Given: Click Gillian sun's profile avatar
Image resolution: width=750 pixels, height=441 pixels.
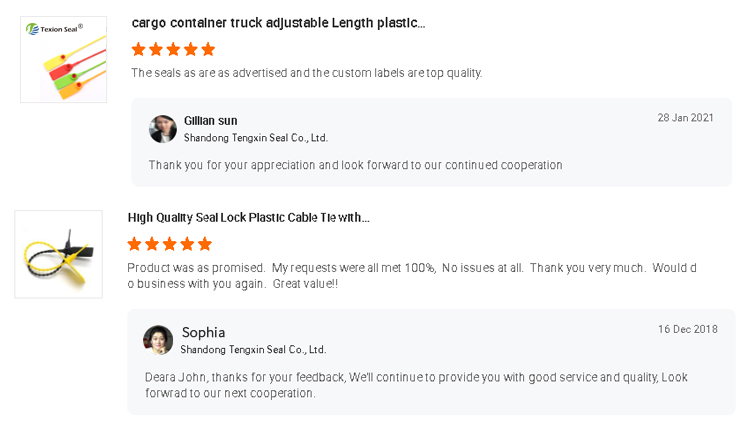Looking at the screenshot, I should (163, 129).
